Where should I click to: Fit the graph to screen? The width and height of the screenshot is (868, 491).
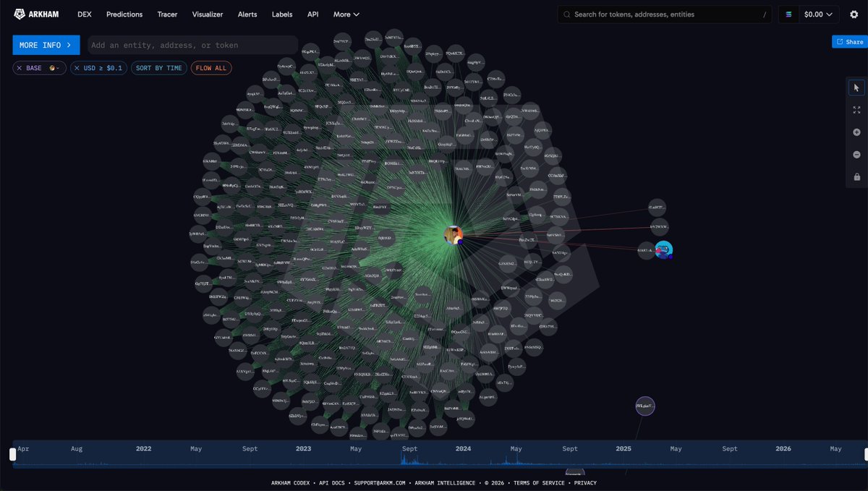856,110
